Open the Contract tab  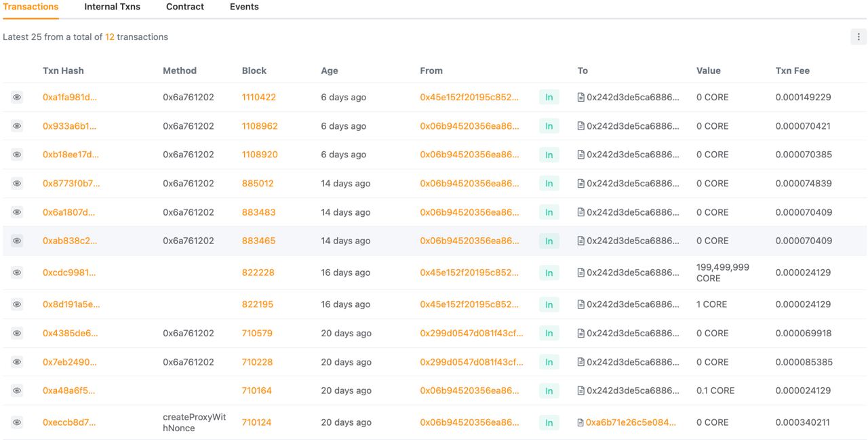tap(184, 7)
